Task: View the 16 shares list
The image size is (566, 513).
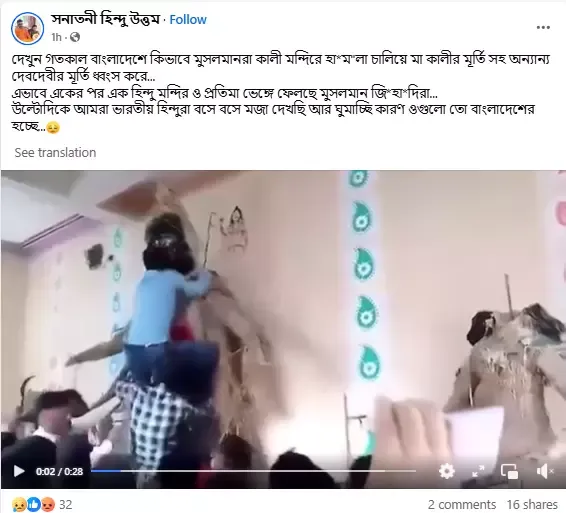Action: point(532,504)
